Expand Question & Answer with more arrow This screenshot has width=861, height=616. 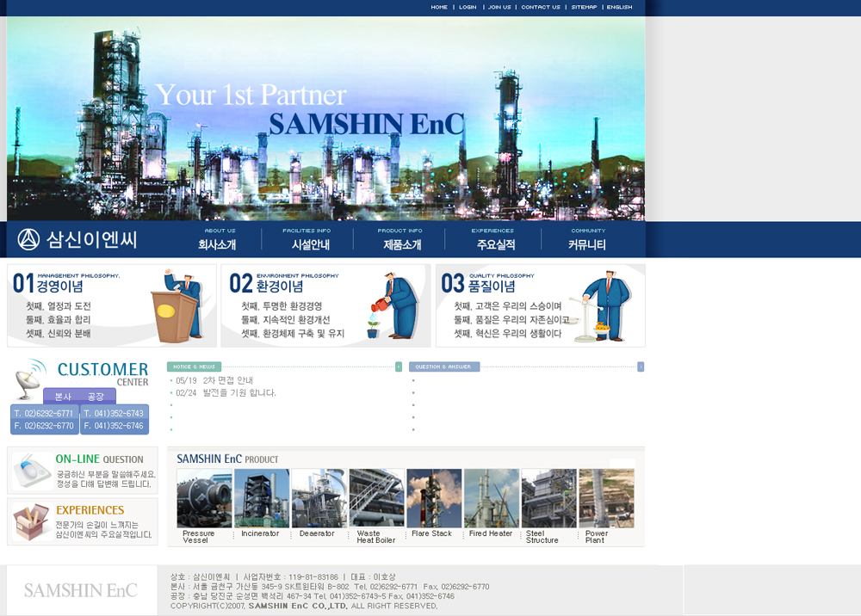[641, 367]
